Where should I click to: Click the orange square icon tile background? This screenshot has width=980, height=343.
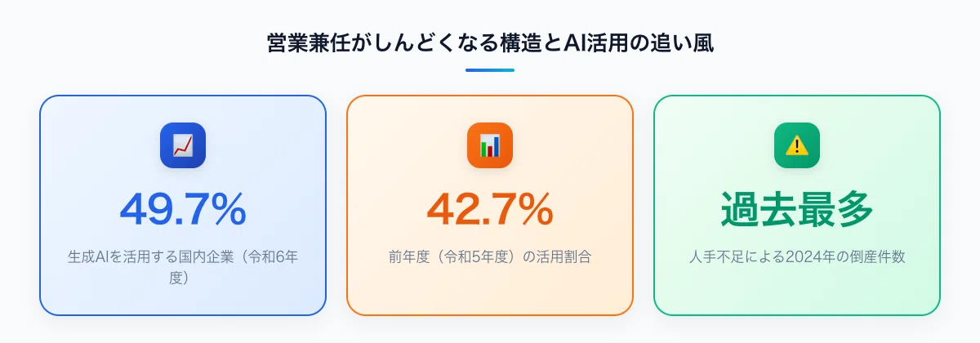tap(490, 145)
